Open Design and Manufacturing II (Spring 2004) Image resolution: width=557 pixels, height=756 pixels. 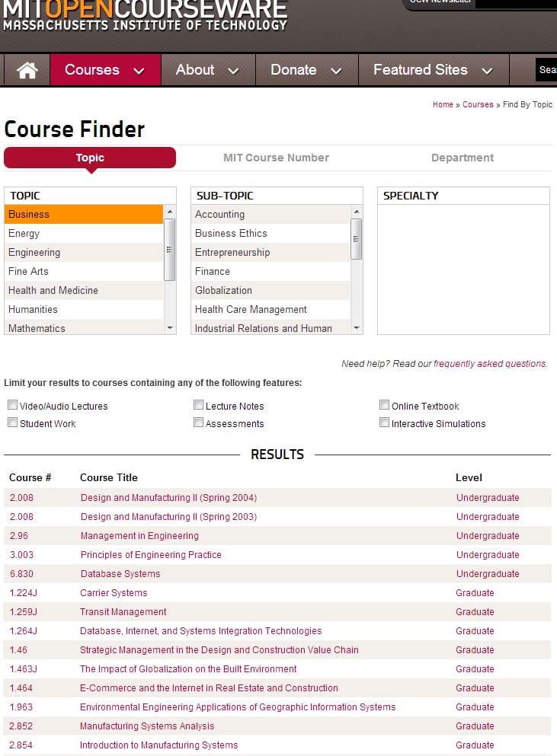[x=168, y=498]
